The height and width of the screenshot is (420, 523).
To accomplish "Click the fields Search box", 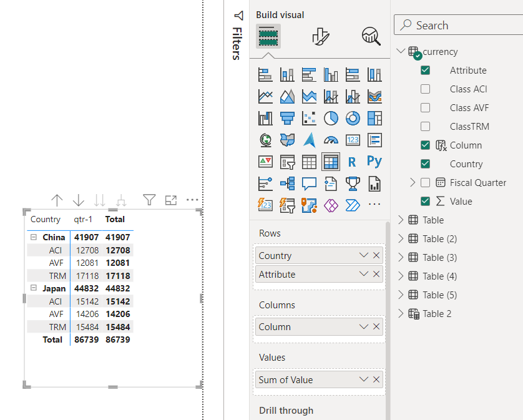I will (458, 25).
